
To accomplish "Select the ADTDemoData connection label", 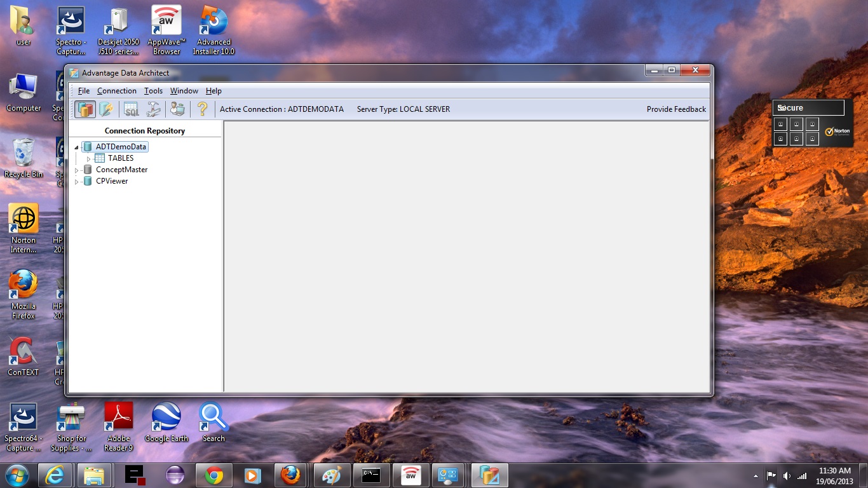I will click(x=121, y=147).
